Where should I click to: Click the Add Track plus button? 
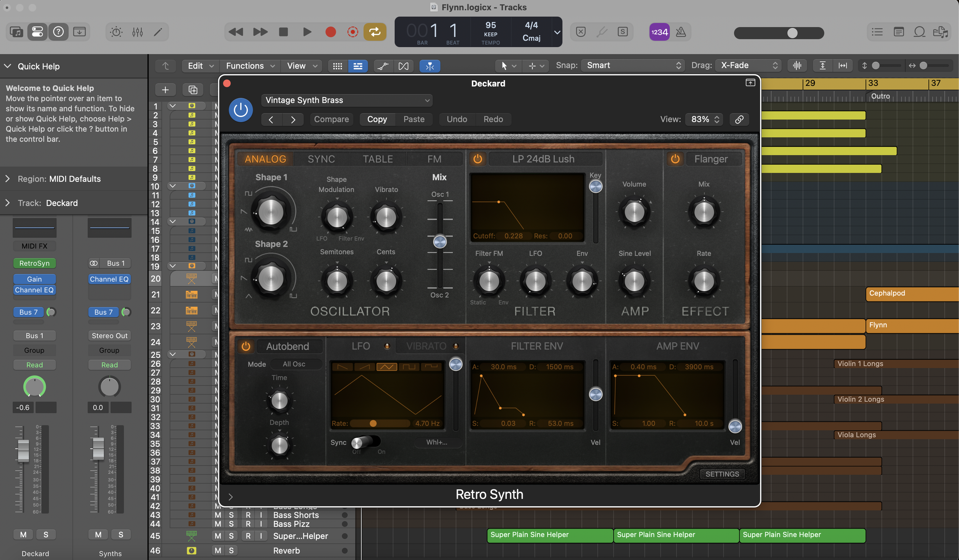[x=165, y=90]
